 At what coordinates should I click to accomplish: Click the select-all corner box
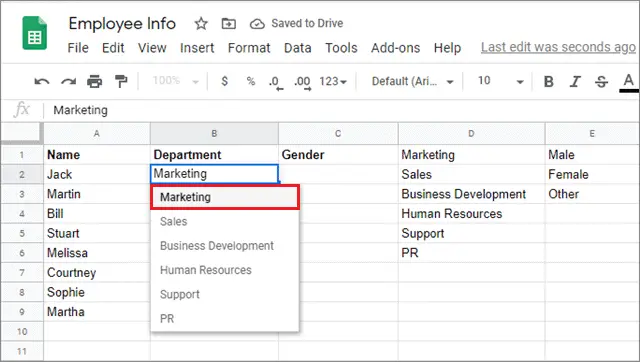click(x=21, y=133)
